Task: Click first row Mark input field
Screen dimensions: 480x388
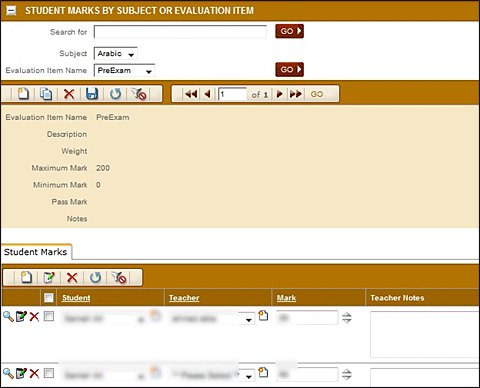Action: pyautogui.click(x=307, y=318)
